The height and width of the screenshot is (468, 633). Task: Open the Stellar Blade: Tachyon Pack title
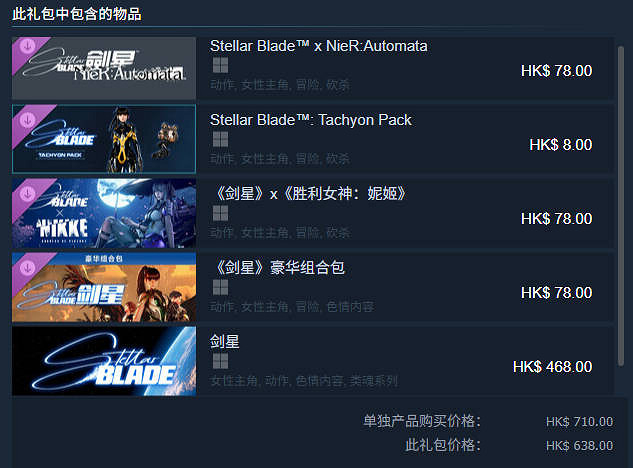coord(310,120)
